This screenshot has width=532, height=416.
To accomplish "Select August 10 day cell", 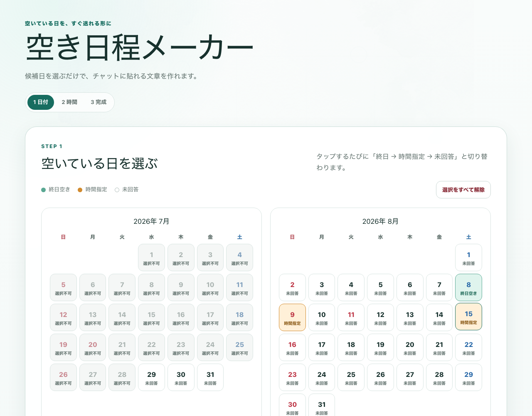I will (x=322, y=317).
